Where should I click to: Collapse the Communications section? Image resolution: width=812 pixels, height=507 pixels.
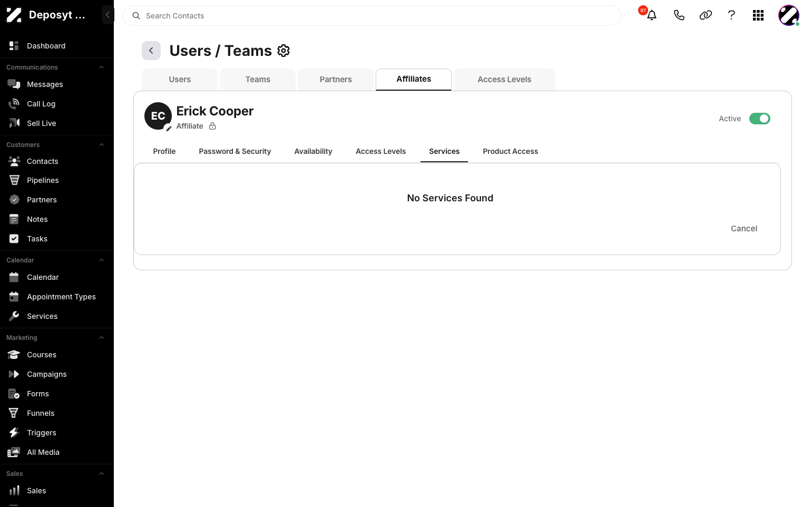[102, 67]
